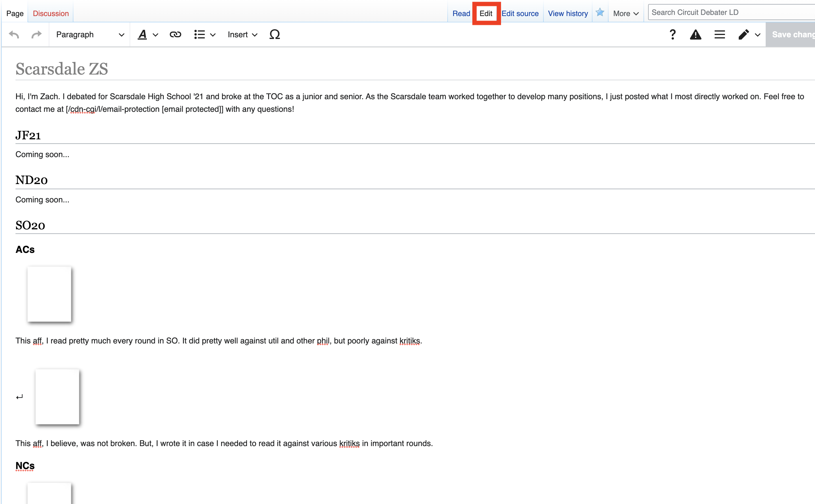Open the View history tab
Screen dimensions: 815x504
[x=568, y=13]
